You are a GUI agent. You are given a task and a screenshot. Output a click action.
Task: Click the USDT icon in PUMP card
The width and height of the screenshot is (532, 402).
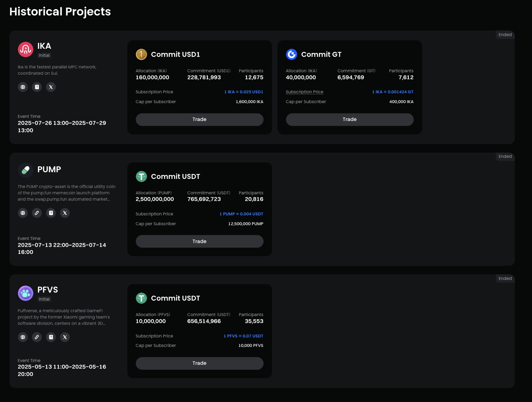141,176
